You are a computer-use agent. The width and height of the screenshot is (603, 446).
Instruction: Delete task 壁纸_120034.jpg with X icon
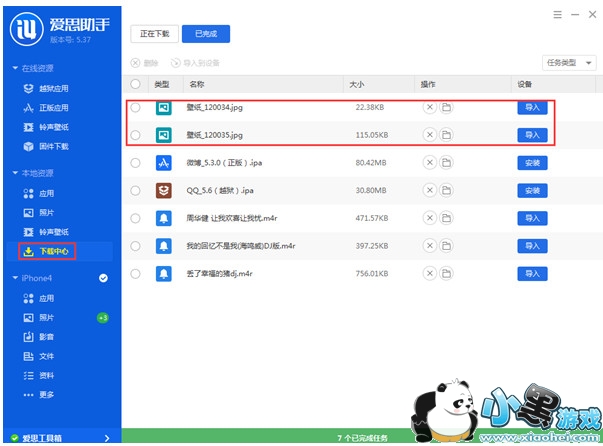coord(430,107)
